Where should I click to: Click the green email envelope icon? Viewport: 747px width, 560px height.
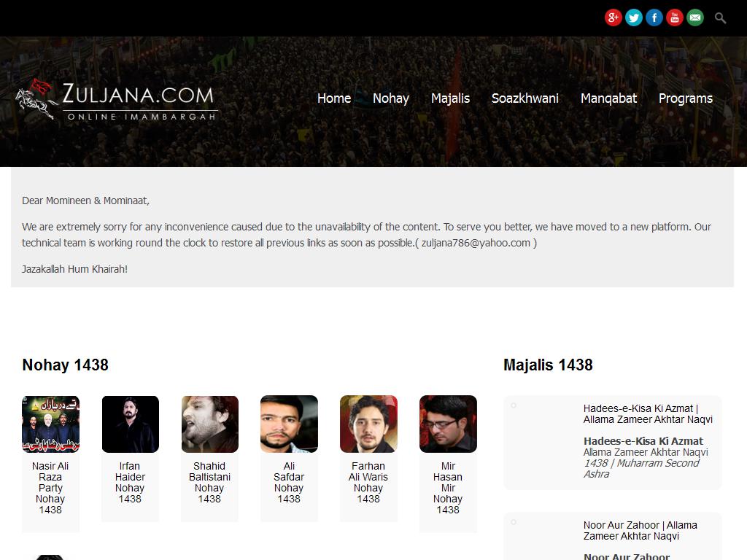pyautogui.click(x=695, y=17)
